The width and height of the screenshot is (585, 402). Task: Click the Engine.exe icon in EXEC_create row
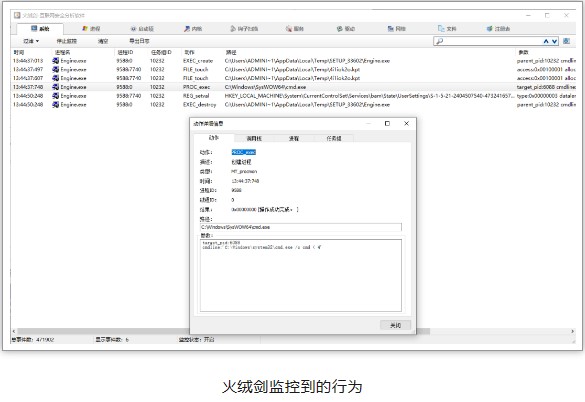point(56,60)
